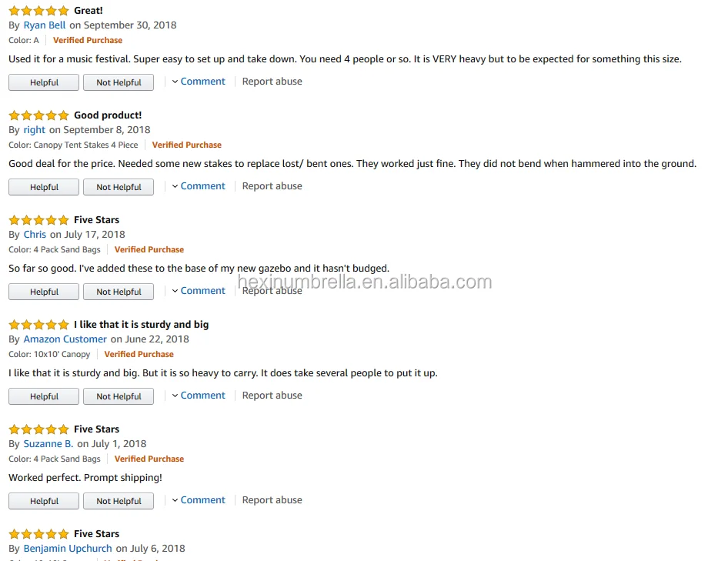Mark Amazon Customer's review Not Helpful
This screenshot has width=728, height=561.
tap(119, 396)
